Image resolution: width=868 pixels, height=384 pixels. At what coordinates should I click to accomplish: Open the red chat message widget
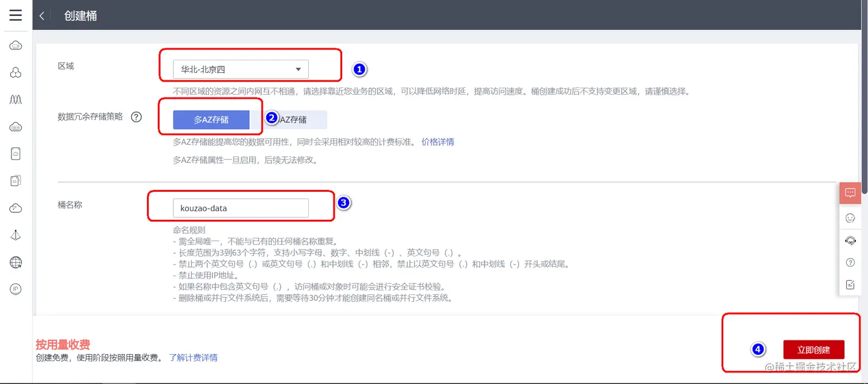[x=850, y=193]
